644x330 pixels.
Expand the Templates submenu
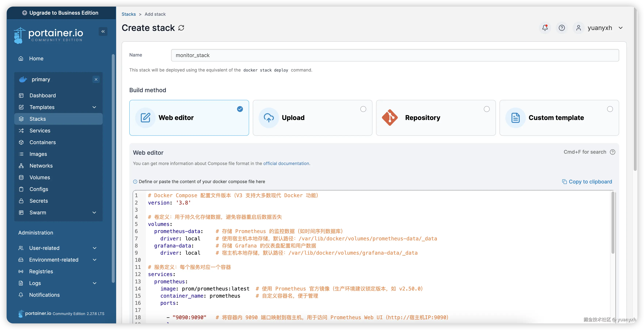pyautogui.click(x=94, y=107)
